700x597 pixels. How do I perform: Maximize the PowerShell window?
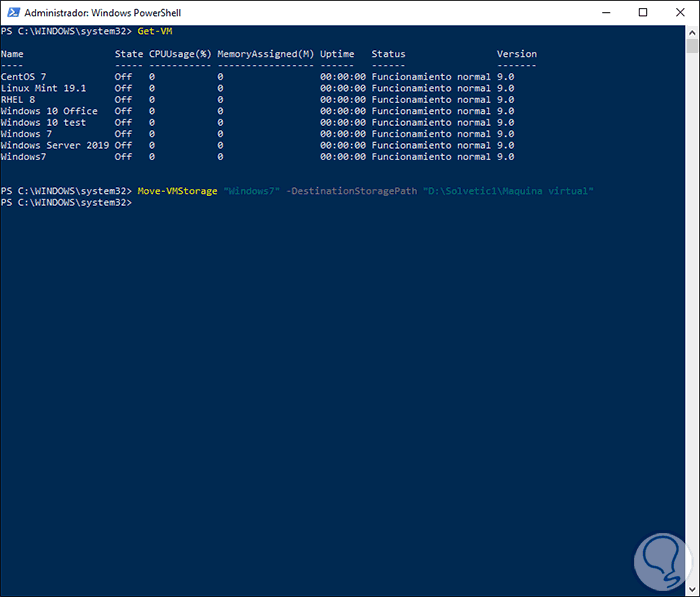643,13
